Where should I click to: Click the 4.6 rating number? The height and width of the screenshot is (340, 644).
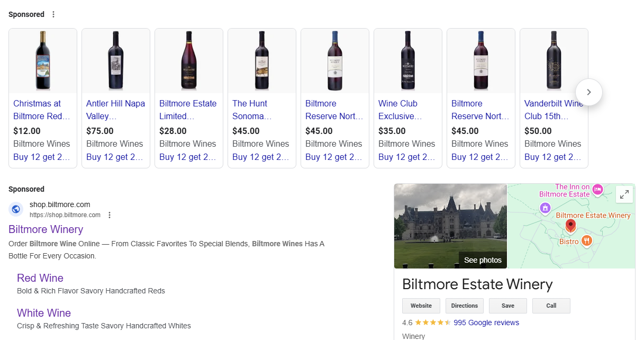click(x=407, y=323)
